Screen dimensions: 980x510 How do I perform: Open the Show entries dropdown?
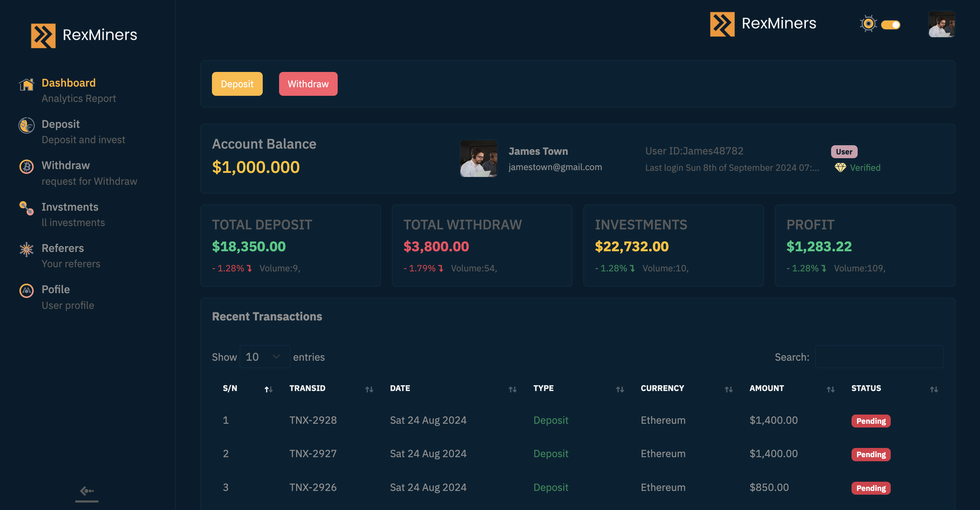pyautogui.click(x=264, y=357)
